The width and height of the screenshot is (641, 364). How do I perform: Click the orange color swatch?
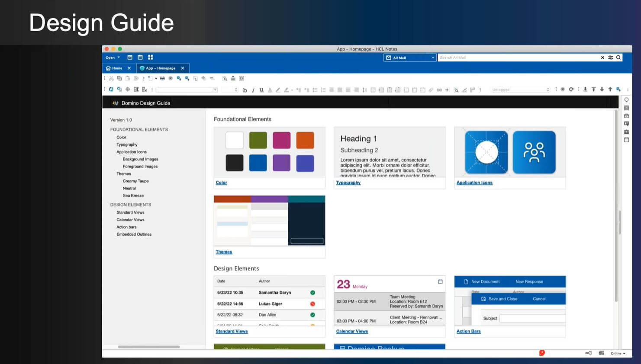pos(305,140)
